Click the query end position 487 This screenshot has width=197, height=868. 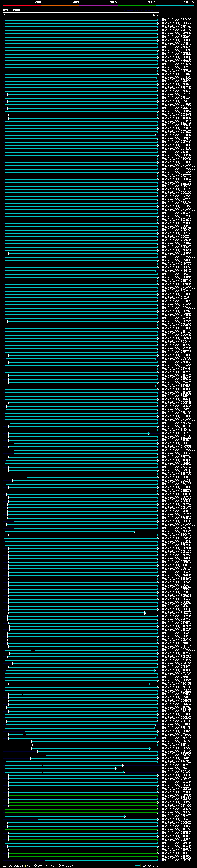tap(155, 15)
